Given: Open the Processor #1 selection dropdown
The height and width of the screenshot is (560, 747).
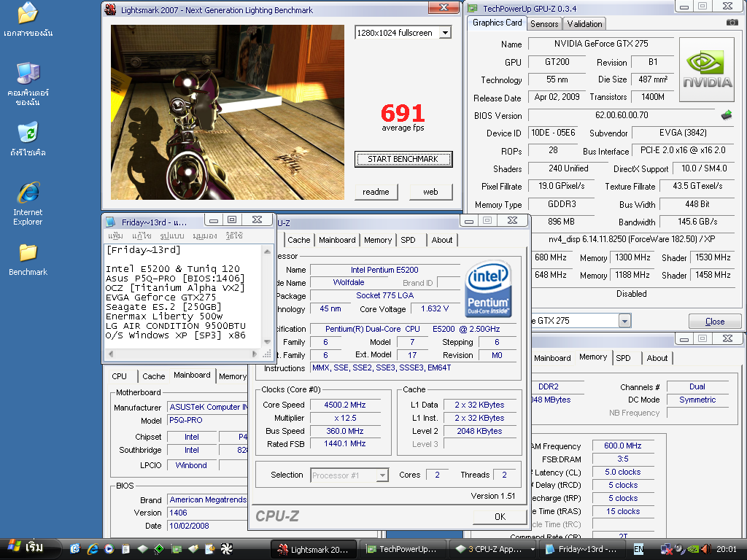Looking at the screenshot, I should coord(382,475).
